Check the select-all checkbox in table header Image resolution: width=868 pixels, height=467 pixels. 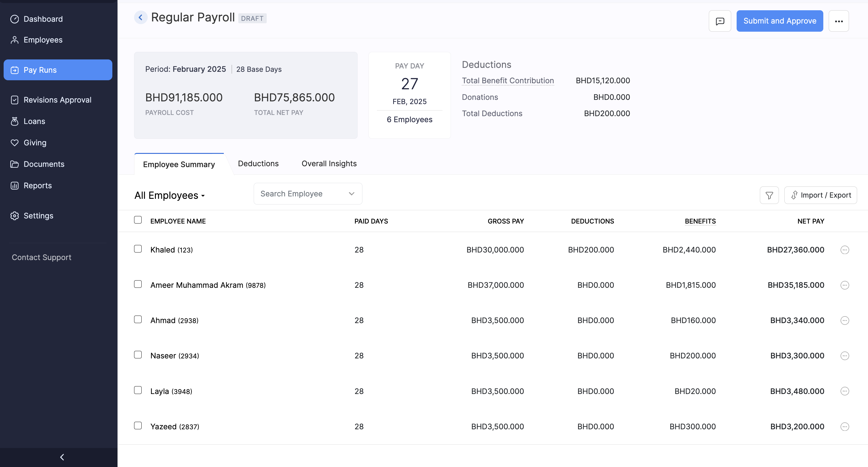[138, 220]
